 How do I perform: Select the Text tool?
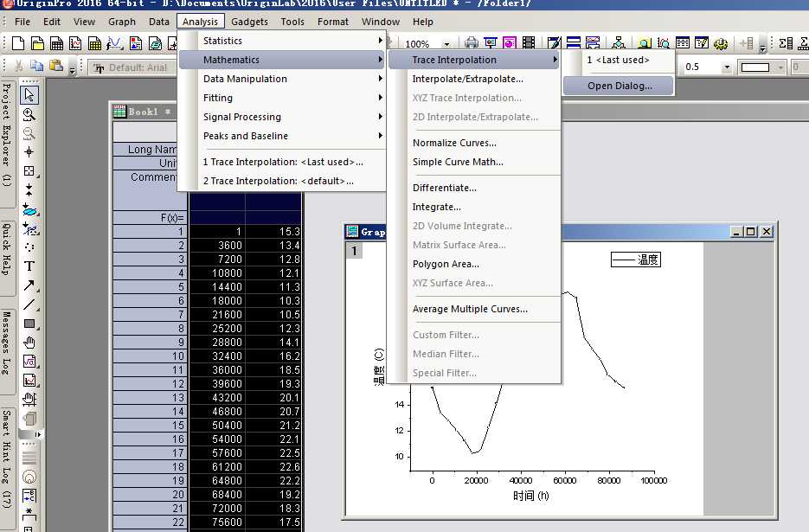pos(29,266)
